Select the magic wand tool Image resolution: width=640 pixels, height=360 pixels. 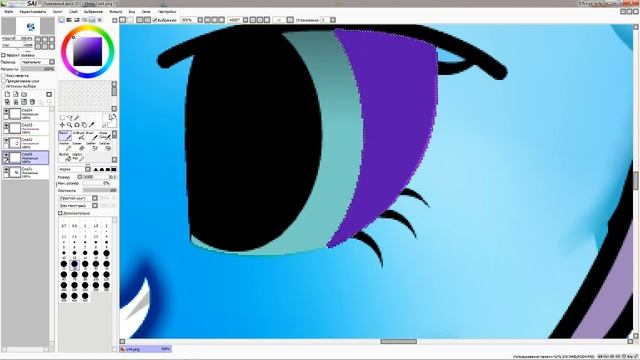pos(77,118)
